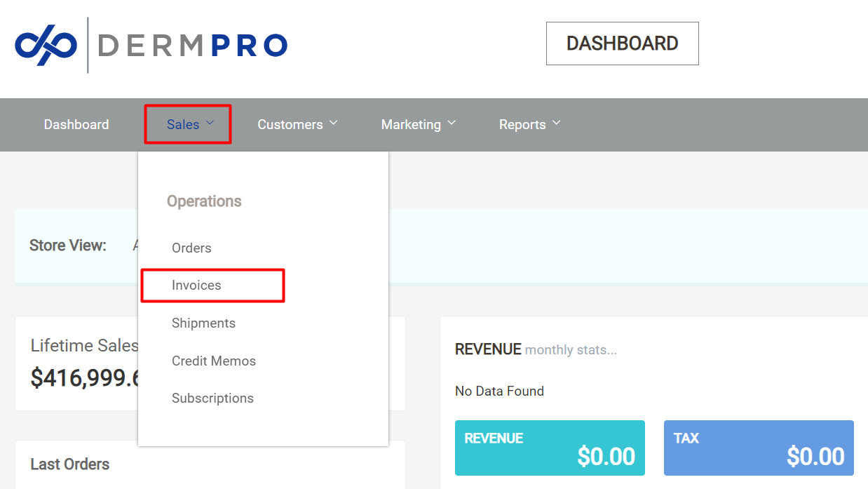Viewport: 868px width, 489px height.
Task: Click the DASHBOARD button
Action: coord(622,43)
